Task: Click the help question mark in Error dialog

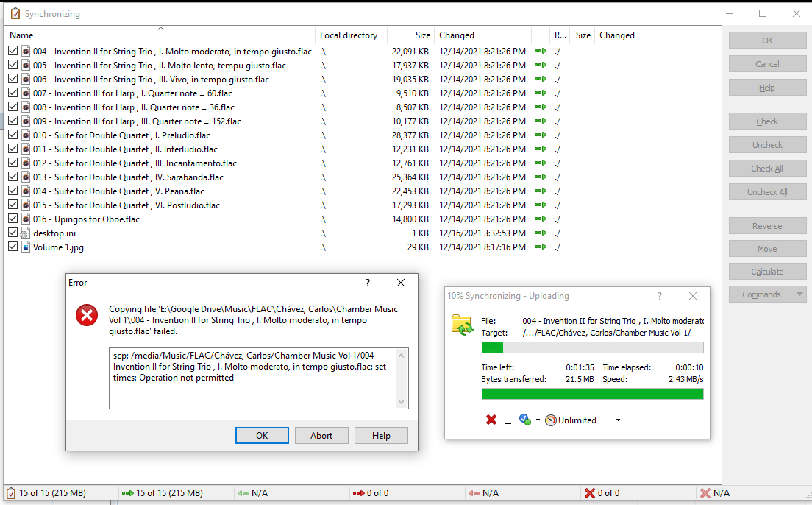Action: (368, 283)
